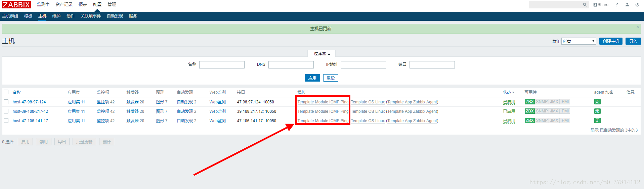Click IPMI badge for host-47-106-141-17
This screenshot has width=644, height=189.
click(565, 121)
